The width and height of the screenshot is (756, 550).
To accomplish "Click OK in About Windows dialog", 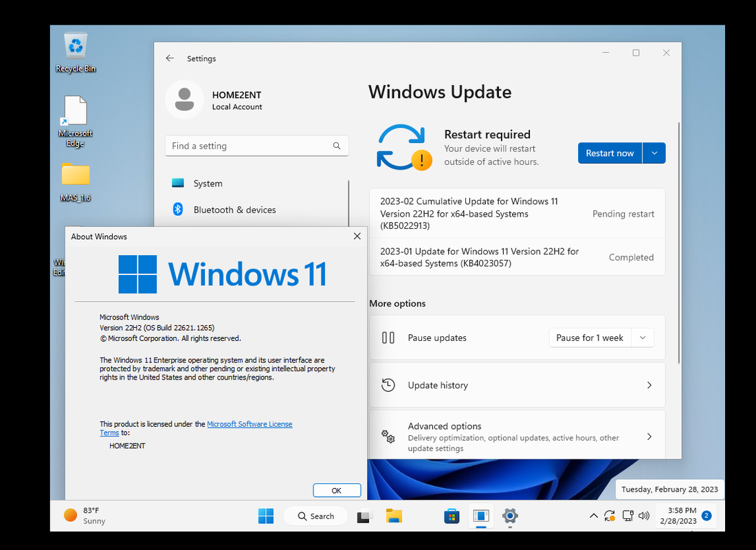I will click(337, 490).
